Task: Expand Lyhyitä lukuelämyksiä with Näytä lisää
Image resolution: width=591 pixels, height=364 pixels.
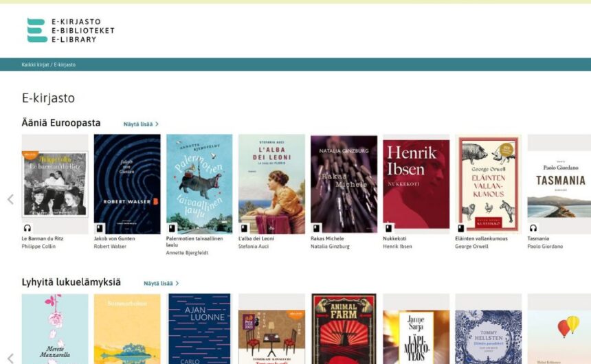Action: (x=161, y=284)
